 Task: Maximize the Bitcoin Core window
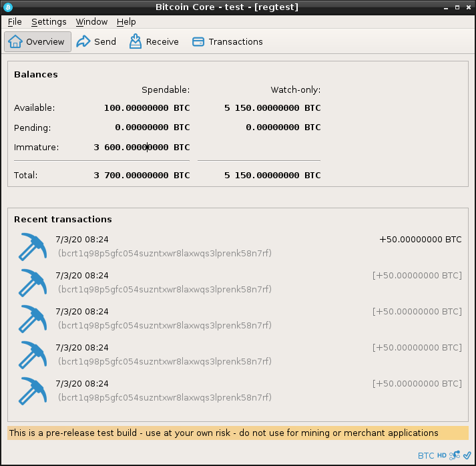pyautogui.click(x=457, y=7)
